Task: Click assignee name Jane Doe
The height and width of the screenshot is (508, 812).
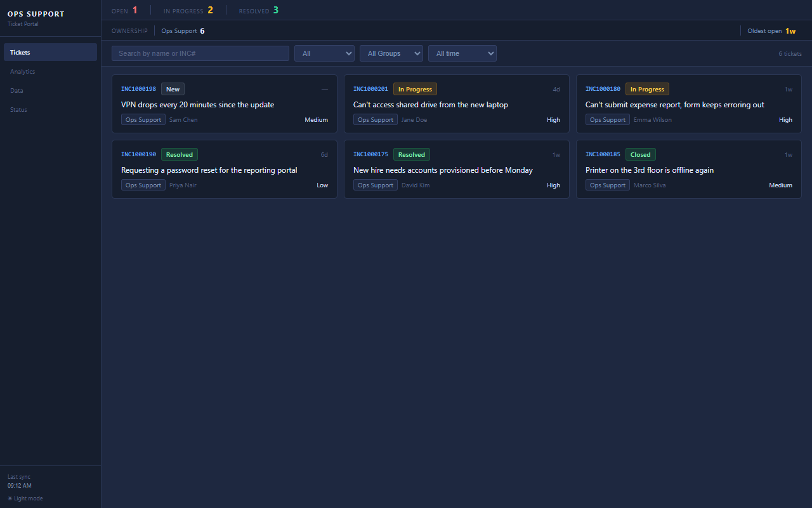Action: [414, 120]
